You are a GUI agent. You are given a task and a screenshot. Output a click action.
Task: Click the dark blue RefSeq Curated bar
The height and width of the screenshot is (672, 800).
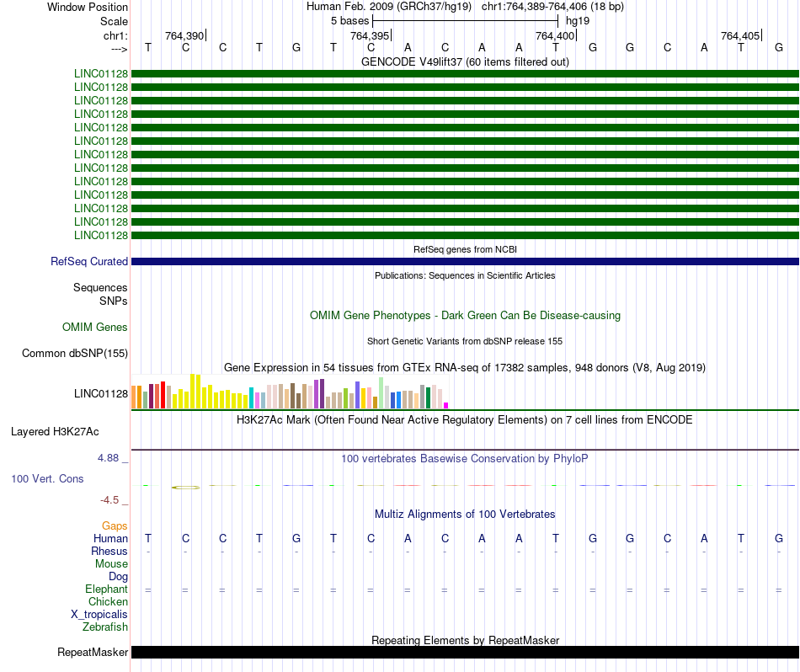point(465,261)
